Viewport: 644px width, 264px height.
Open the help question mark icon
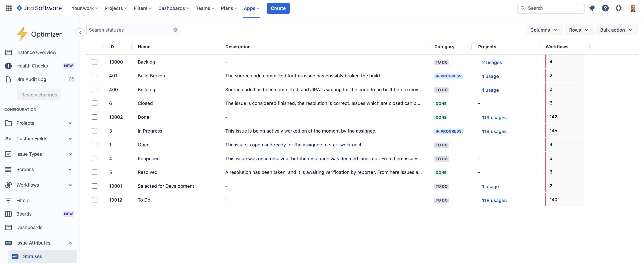pos(605,8)
